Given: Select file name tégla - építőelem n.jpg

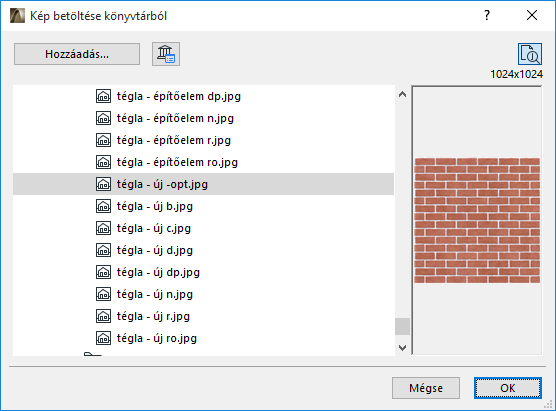Looking at the screenshot, I should [x=175, y=118].
